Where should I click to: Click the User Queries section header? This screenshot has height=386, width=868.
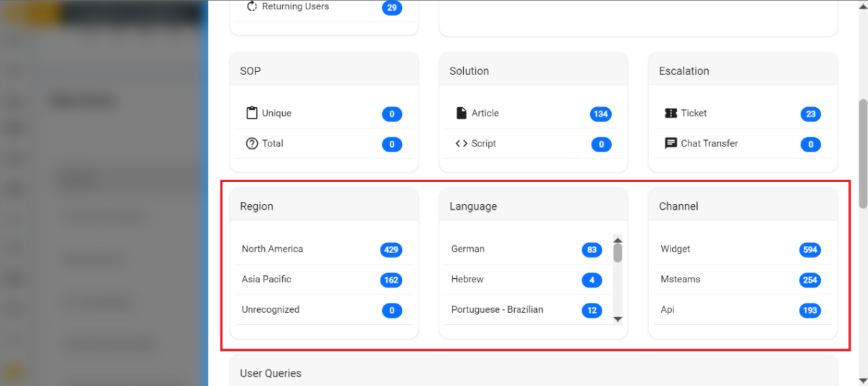click(x=271, y=373)
